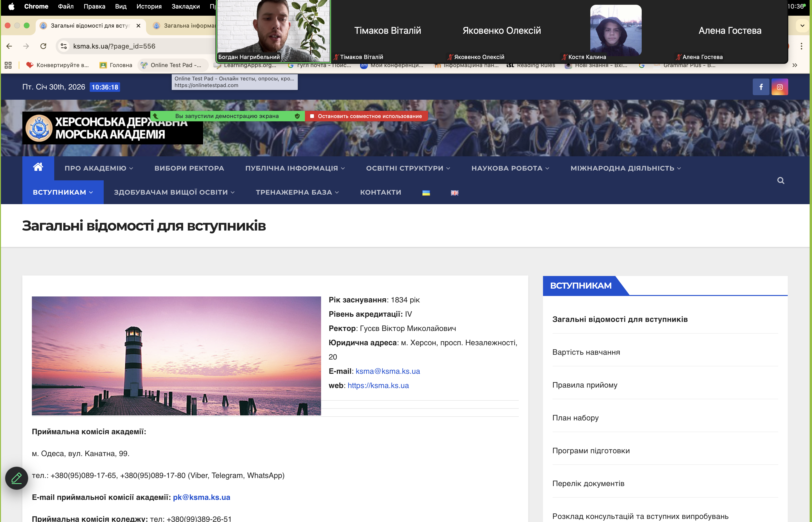Screen dimensions: 812x522
Task: Click the Facebook icon in header
Action: coord(761,87)
